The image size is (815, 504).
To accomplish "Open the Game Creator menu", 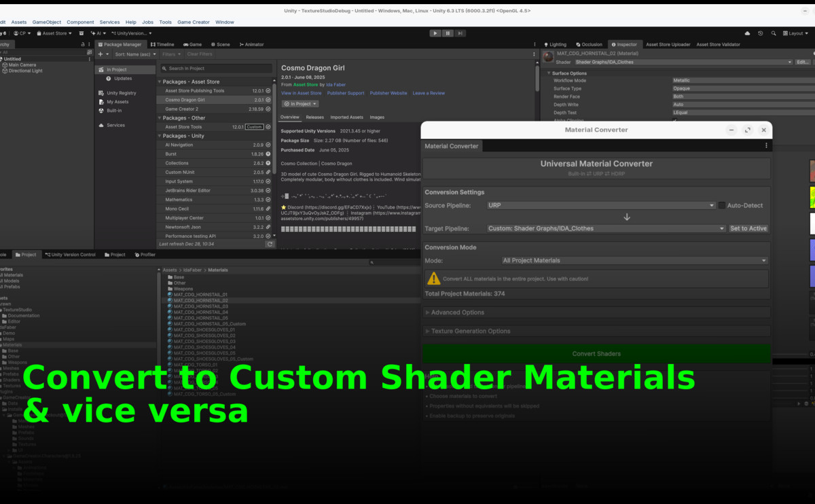I will [x=194, y=22].
